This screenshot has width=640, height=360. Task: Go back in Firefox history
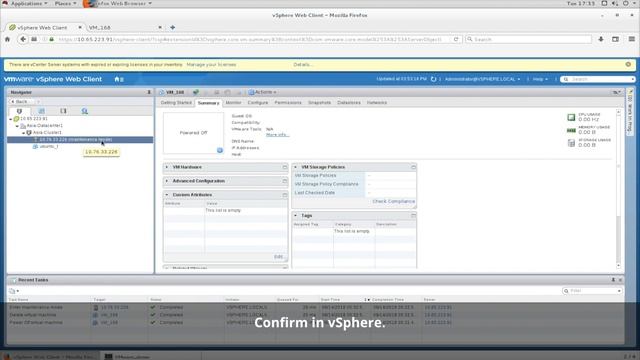pos(23,39)
